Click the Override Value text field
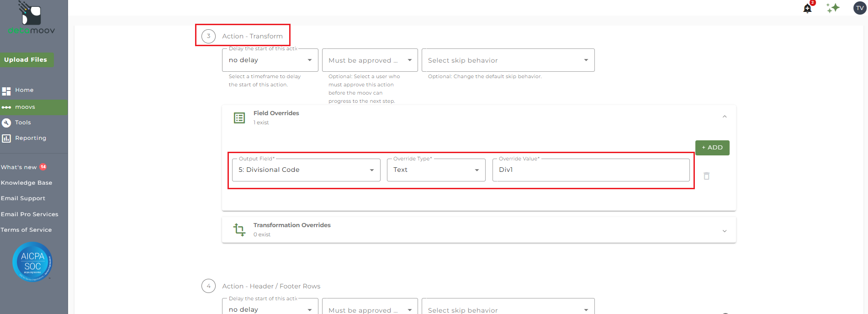 click(x=591, y=170)
